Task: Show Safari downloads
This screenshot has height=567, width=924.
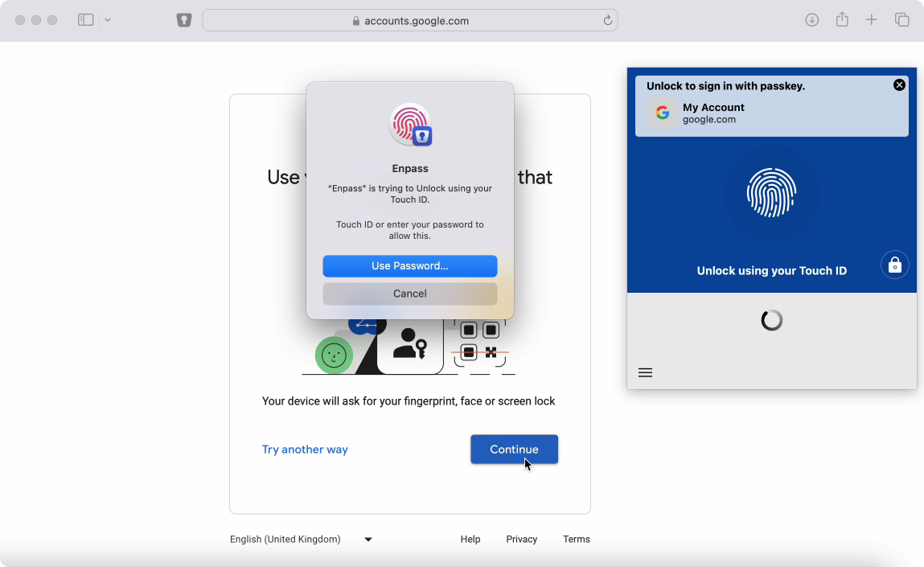Action: pos(812,20)
